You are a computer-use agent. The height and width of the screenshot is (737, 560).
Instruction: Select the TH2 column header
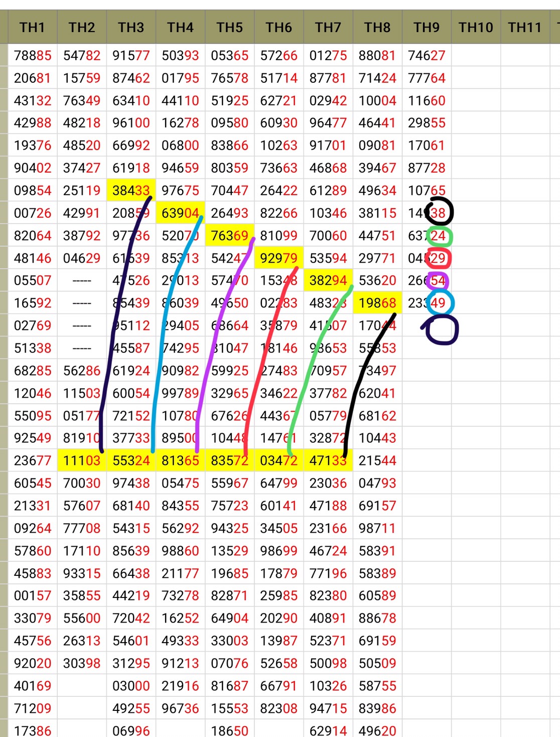82,27
